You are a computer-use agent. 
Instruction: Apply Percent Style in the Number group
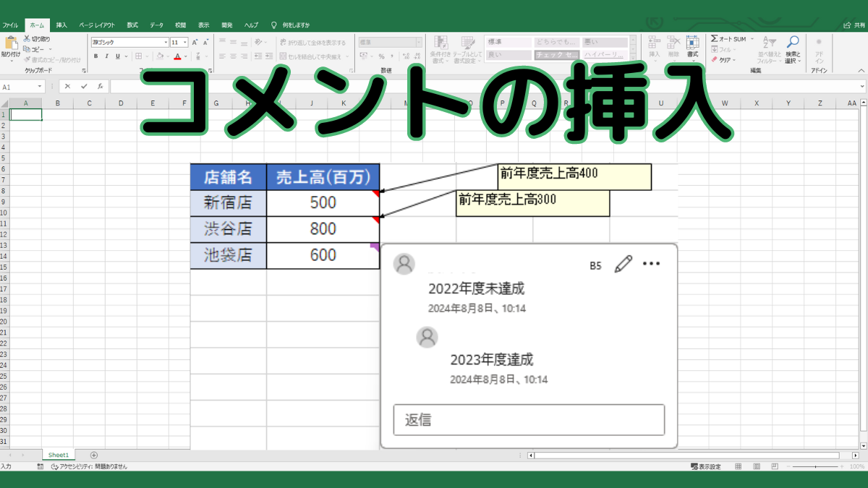click(382, 56)
